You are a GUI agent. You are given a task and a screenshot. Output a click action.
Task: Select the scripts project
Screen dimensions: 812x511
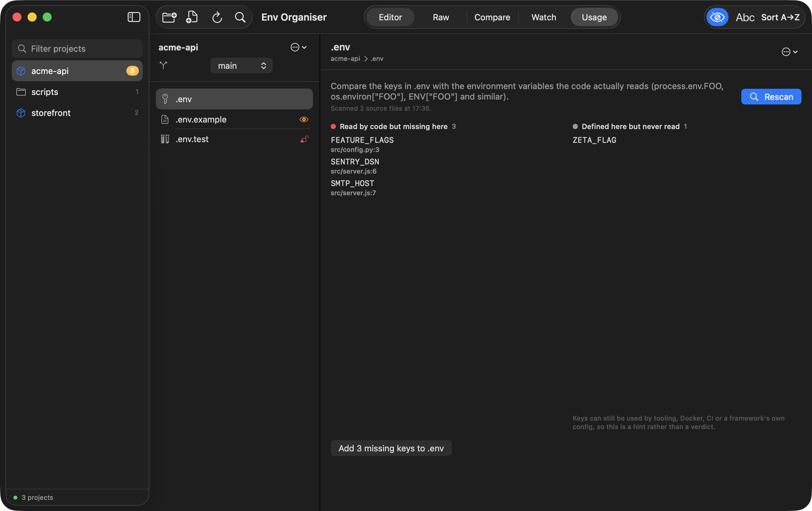click(x=77, y=92)
